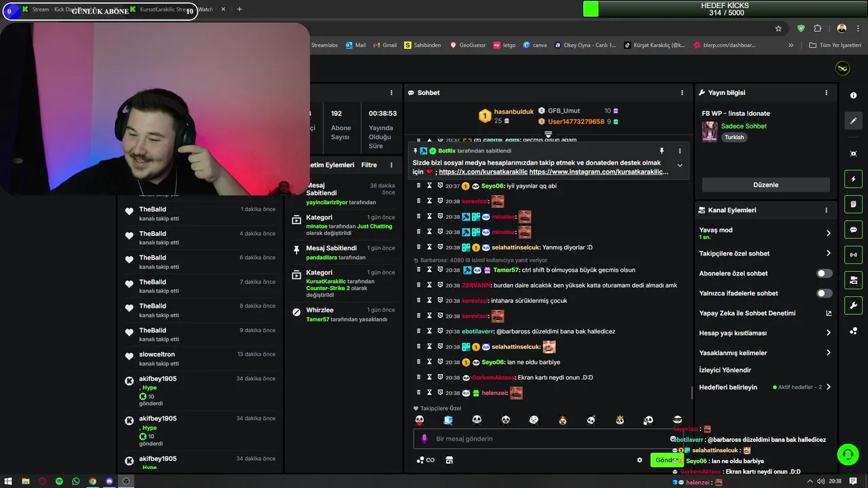Expand Hedefleri belirleyin active goals
The height and width of the screenshot is (488, 868).
point(828,387)
